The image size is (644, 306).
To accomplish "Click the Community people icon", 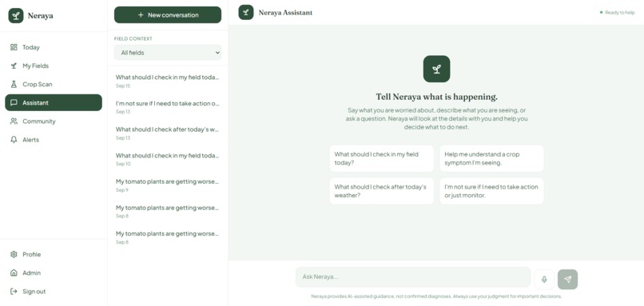I will 14,121.
